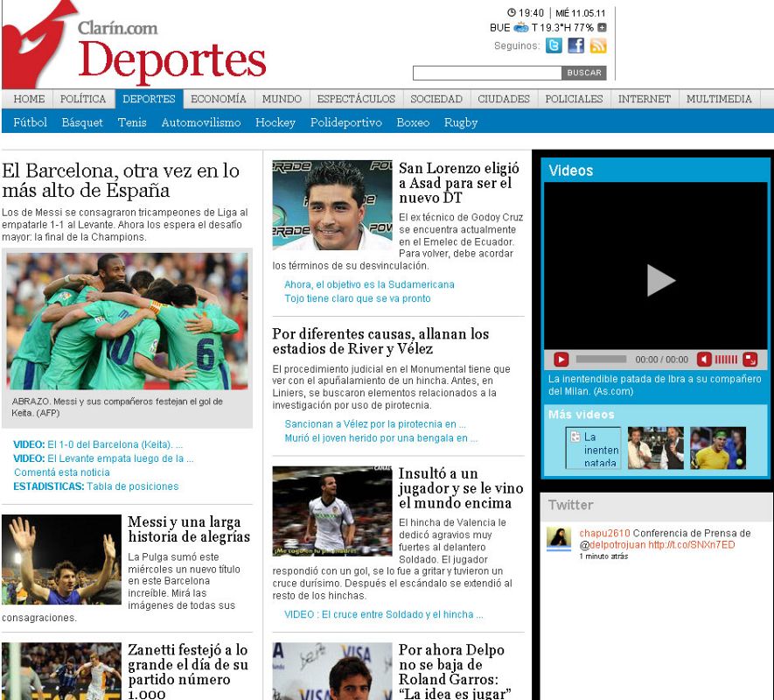Click the search text input field

coord(486,73)
